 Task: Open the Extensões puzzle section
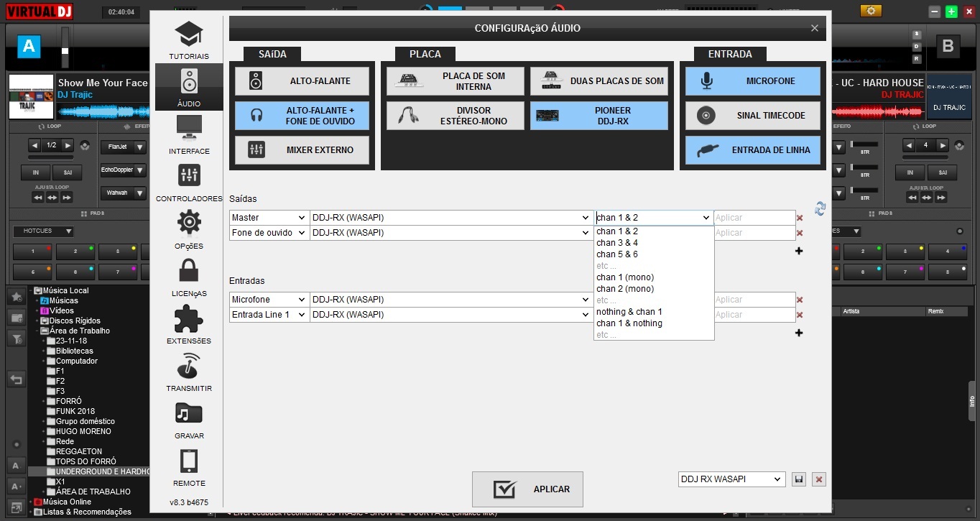189,325
